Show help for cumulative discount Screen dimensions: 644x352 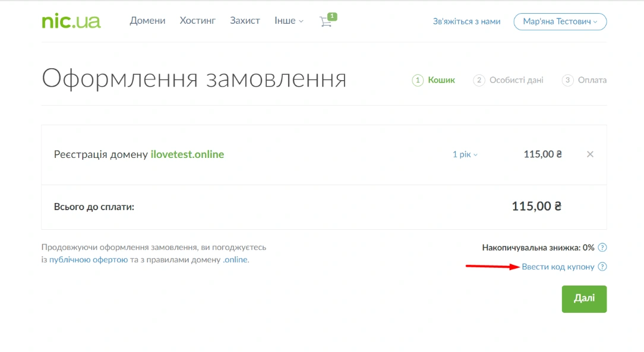click(602, 248)
